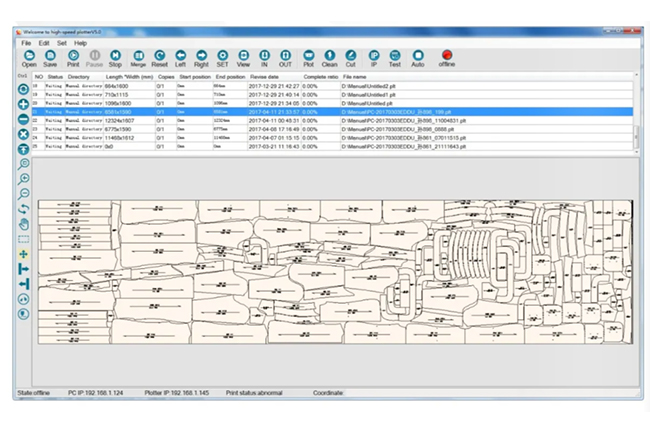This screenshot has height=434, width=650.
Task: Click the Auto mode toolbar button
Action: pyautogui.click(x=417, y=57)
